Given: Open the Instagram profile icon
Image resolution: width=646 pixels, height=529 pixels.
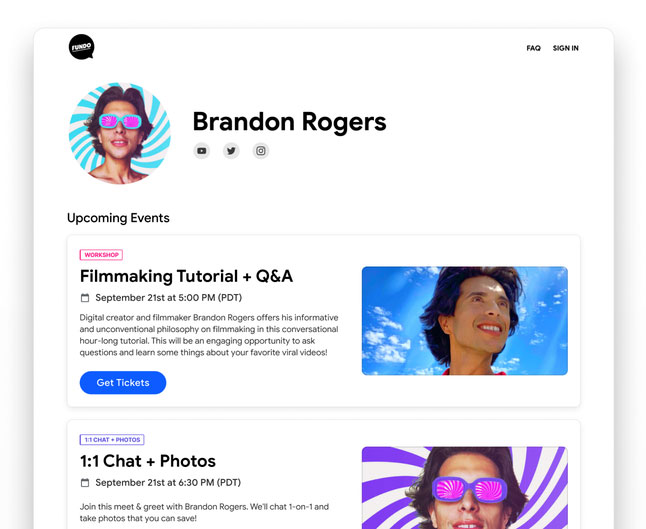Looking at the screenshot, I should [x=261, y=151].
